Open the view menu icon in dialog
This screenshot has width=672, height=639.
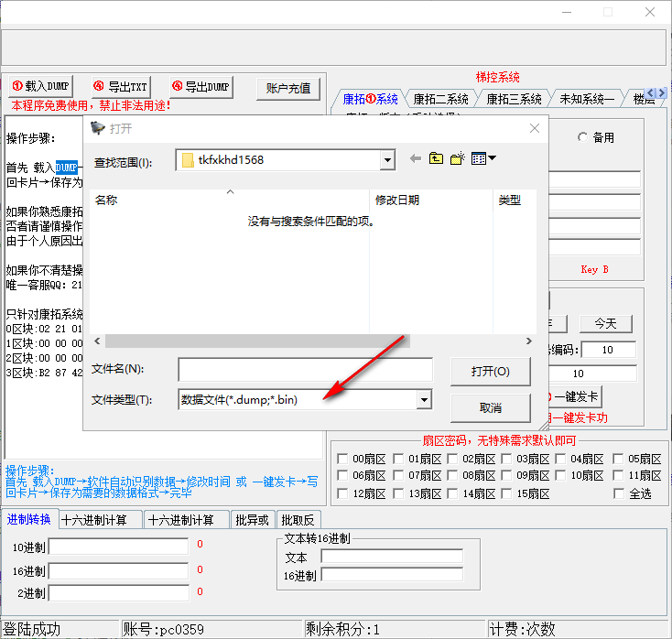pos(483,158)
